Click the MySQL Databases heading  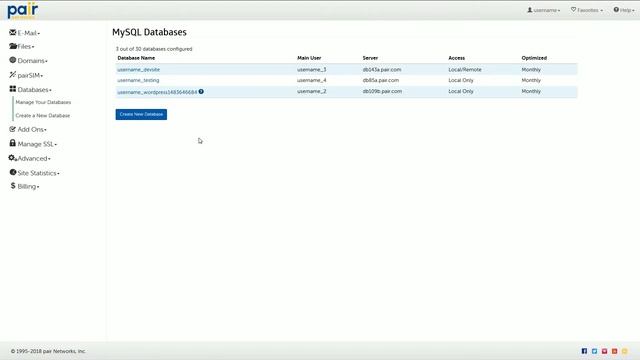149,32
